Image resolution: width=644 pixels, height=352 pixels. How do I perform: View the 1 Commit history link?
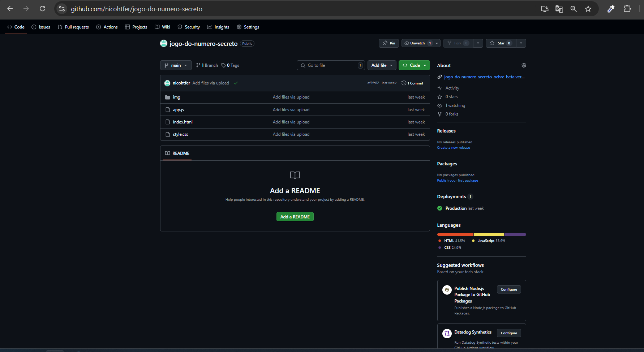point(412,83)
